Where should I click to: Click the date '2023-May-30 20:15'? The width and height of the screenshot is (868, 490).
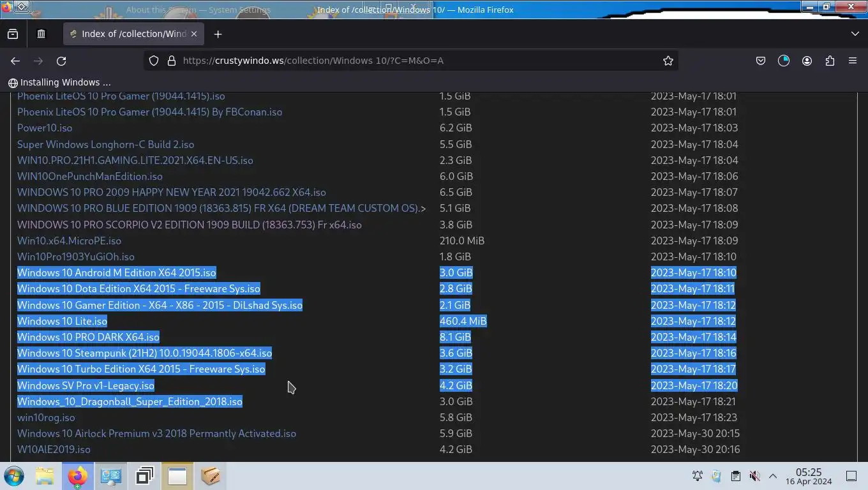[695, 433]
